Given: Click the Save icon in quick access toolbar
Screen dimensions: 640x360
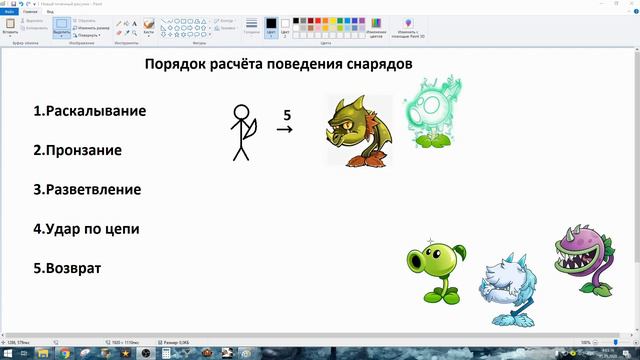Looking at the screenshot, I should tap(13, 4).
